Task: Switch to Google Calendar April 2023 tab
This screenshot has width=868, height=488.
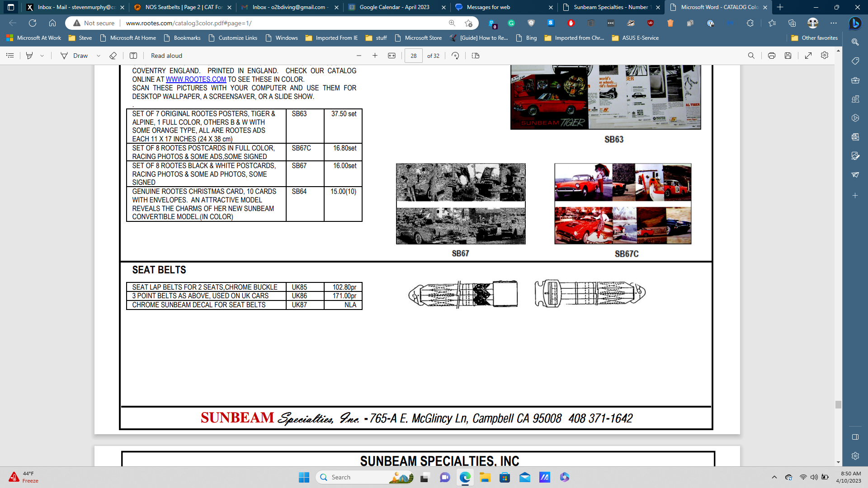Action: (x=396, y=7)
